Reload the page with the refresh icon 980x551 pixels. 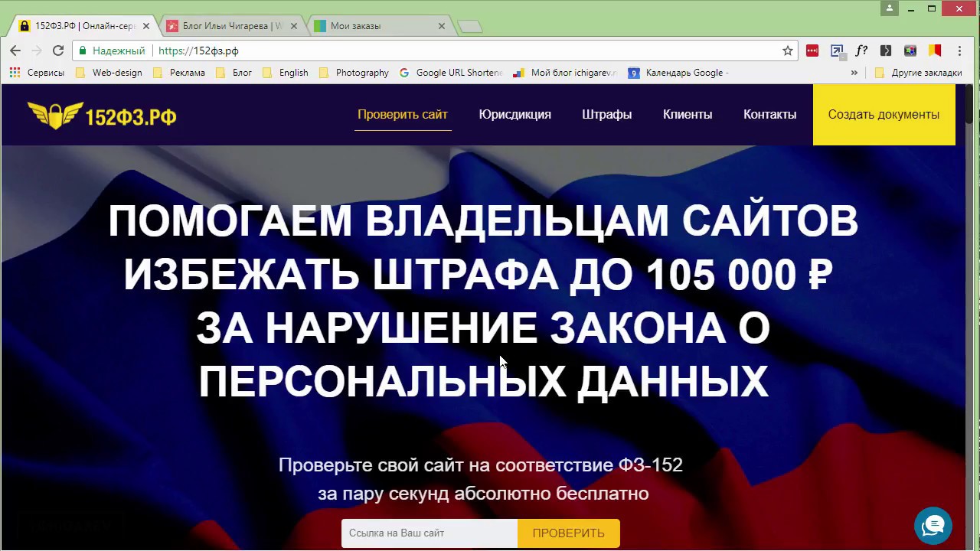click(x=57, y=51)
